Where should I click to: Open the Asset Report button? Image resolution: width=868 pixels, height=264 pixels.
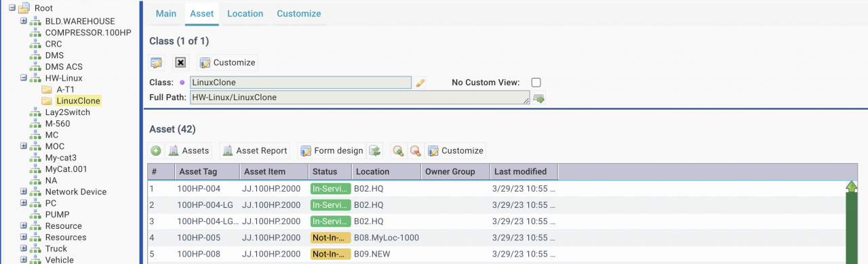coord(256,150)
